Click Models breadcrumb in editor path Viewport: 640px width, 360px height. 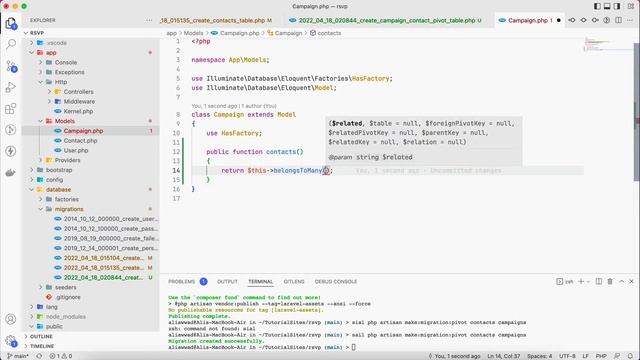(x=193, y=33)
